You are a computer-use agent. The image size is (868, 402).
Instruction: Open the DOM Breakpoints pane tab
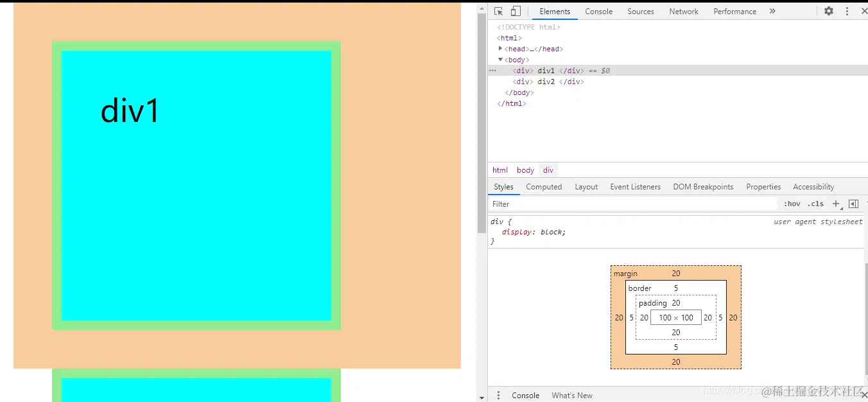click(703, 187)
